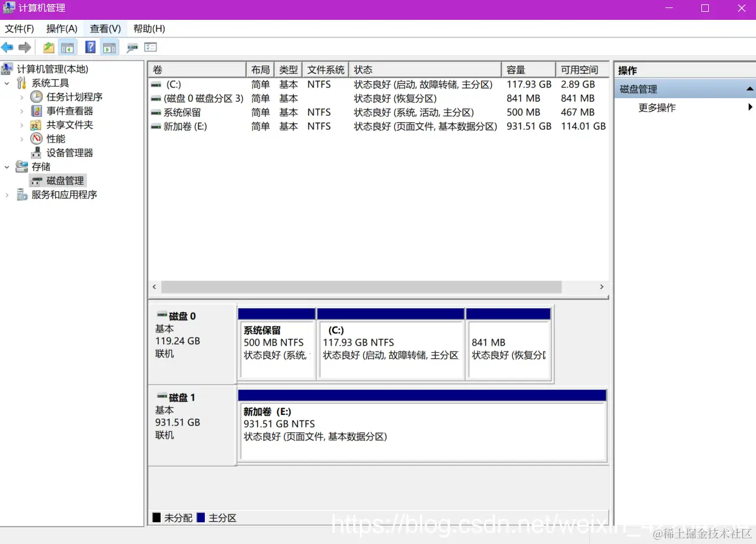Select the (磁盘 0 磁盘分区 3) volume row
This screenshot has height=544, width=756.
click(x=379, y=99)
